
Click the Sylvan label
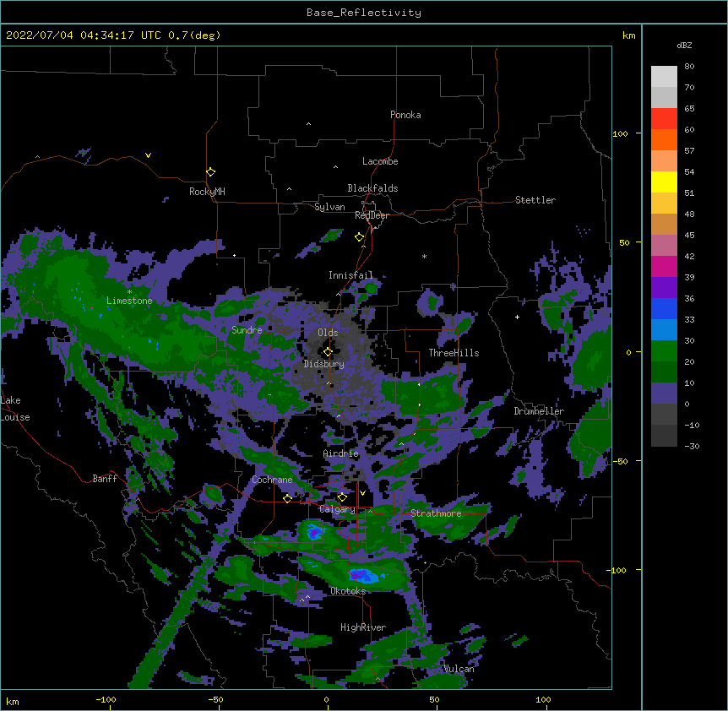pyautogui.click(x=329, y=207)
